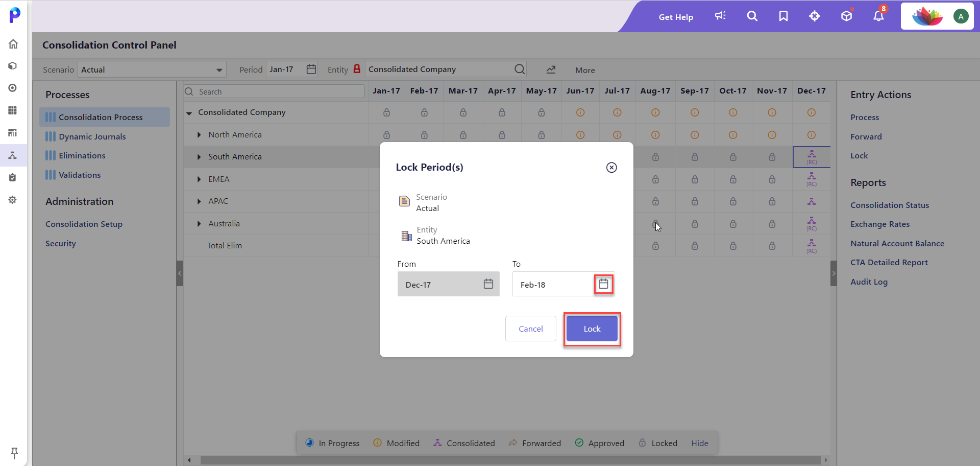The height and width of the screenshot is (466, 980).
Task: Open the Scenario dropdown showing Actual
Action: (152, 69)
